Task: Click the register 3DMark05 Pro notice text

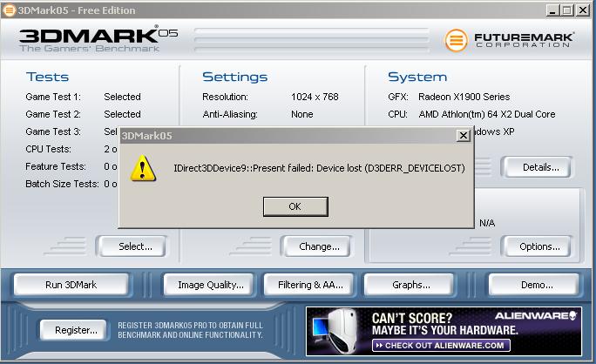Action: click(x=190, y=330)
